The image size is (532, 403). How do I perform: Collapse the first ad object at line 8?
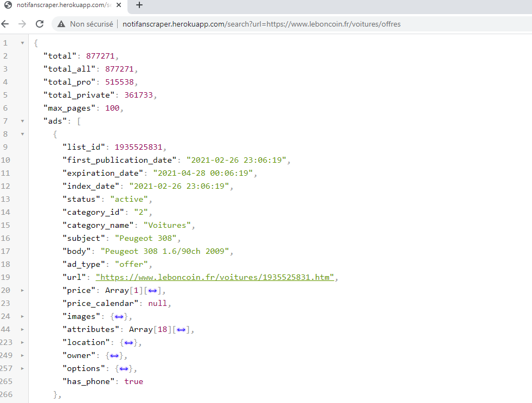(x=22, y=134)
